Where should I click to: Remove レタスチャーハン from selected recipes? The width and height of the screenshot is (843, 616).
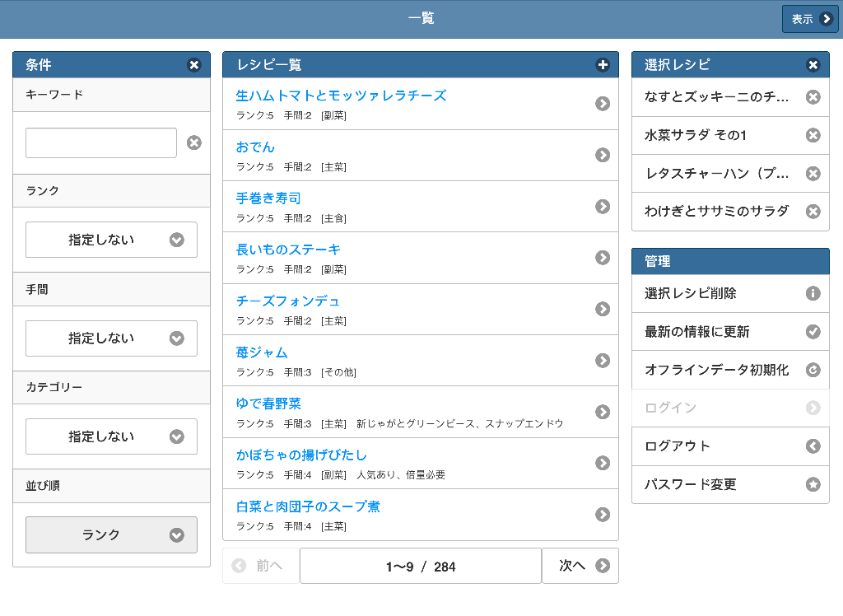point(813,174)
